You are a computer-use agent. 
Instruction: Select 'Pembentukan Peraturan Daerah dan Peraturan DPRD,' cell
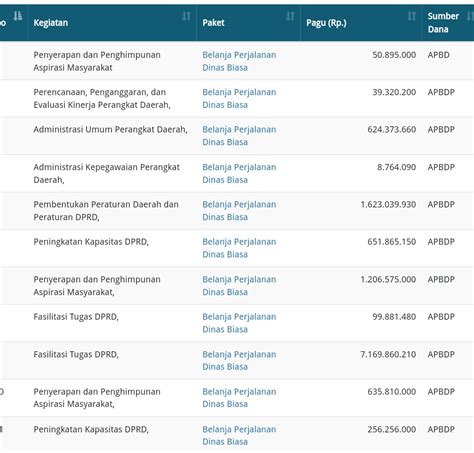click(x=112, y=211)
